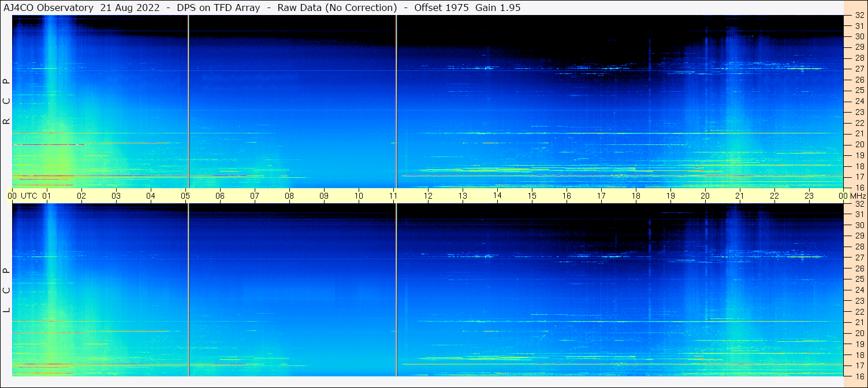Click the 02 hour tick label

[x=81, y=196]
